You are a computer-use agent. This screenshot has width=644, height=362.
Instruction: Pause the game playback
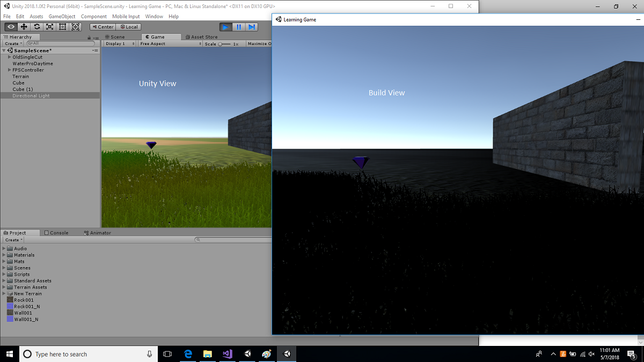(x=238, y=26)
